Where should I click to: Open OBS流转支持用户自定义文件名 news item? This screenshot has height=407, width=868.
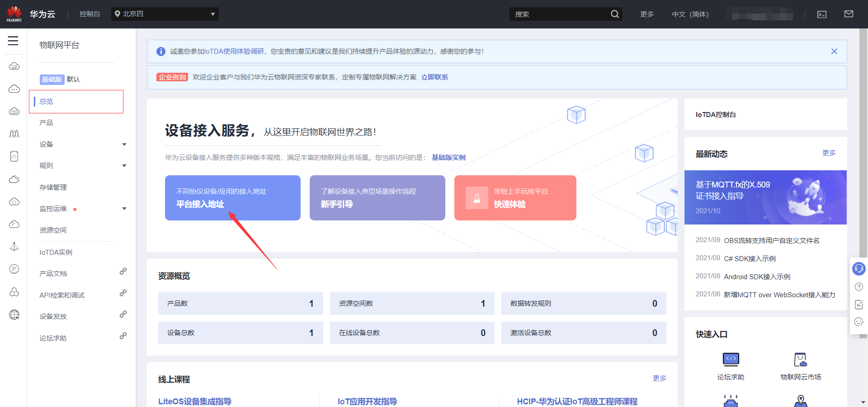(x=772, y=241)
